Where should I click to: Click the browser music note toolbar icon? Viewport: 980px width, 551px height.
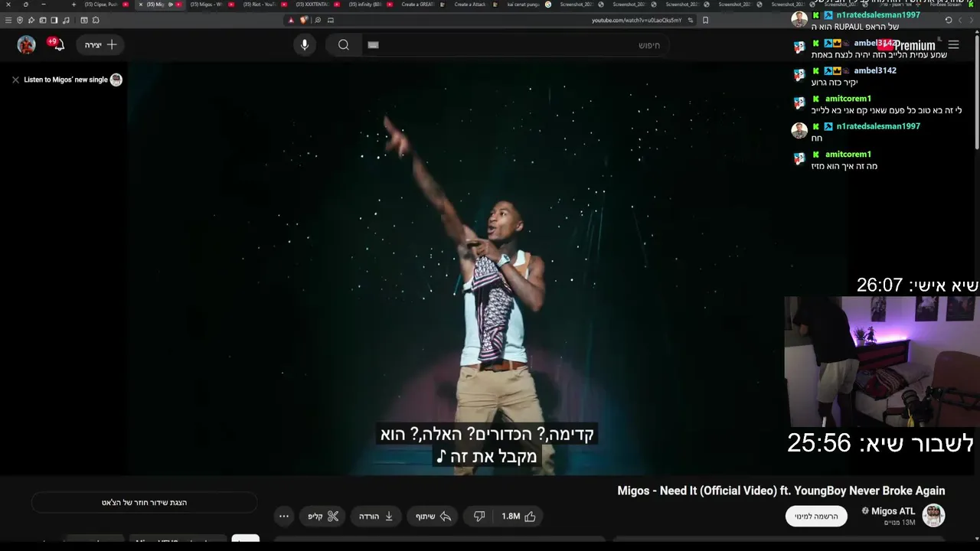(66, 21)
